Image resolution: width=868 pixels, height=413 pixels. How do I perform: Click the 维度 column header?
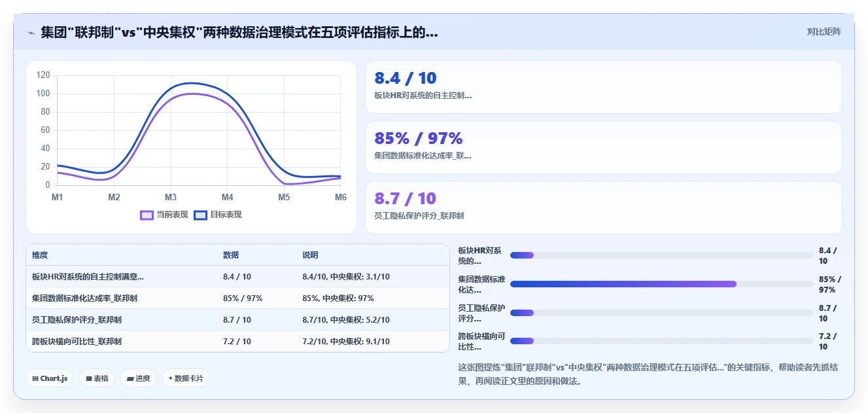40,255
